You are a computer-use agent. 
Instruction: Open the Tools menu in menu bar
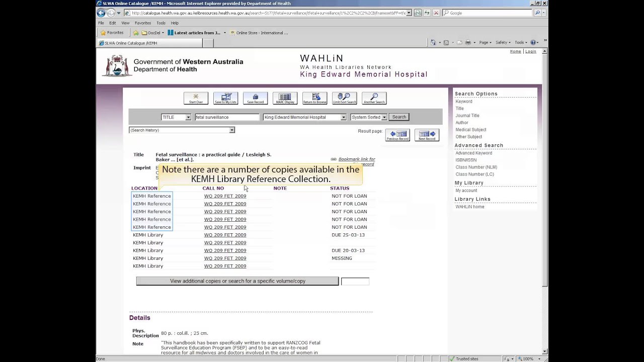[x=161, y=23]
